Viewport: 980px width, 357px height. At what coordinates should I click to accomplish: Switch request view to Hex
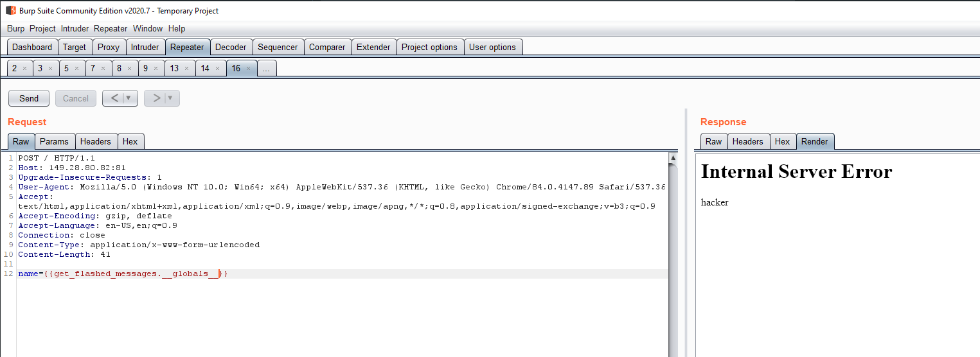point(130,141)
